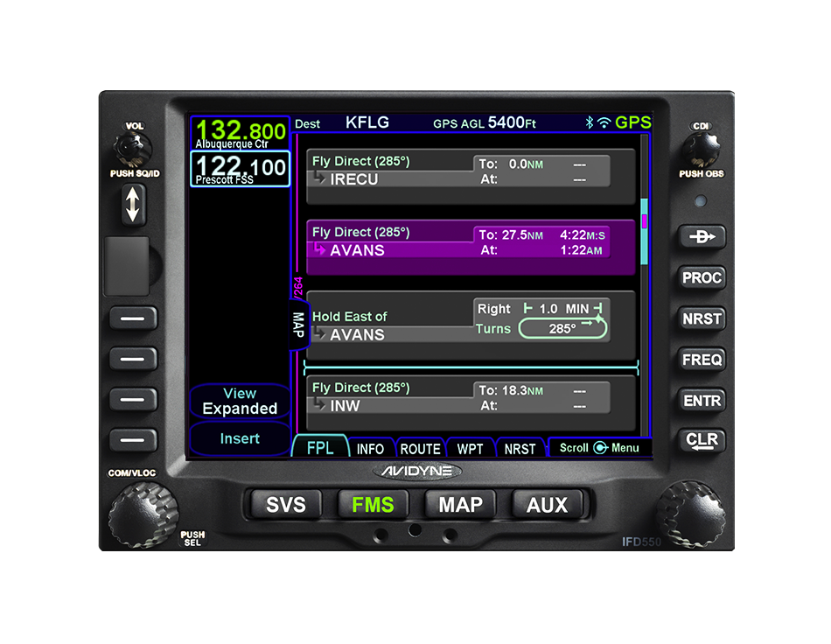Click the ENTR bezel button

[x=702, y=401]
